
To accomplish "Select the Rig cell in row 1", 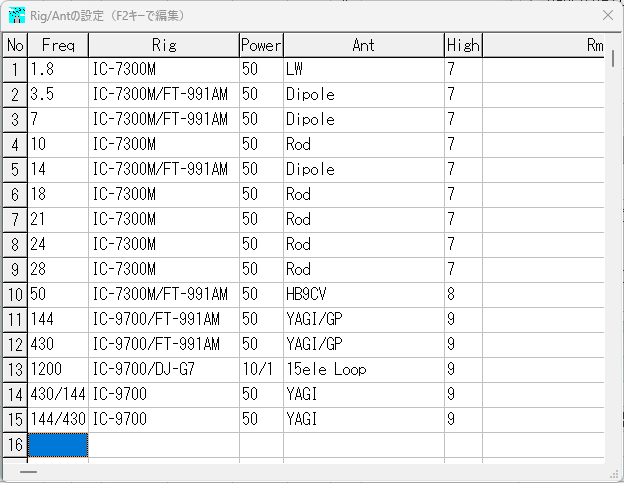I will pos(164,70).
